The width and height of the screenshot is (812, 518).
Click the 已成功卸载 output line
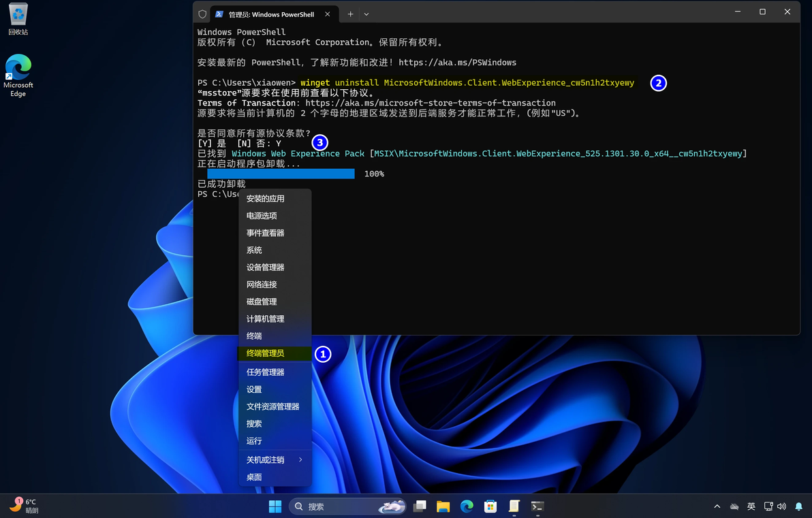[x=221, y=184]
